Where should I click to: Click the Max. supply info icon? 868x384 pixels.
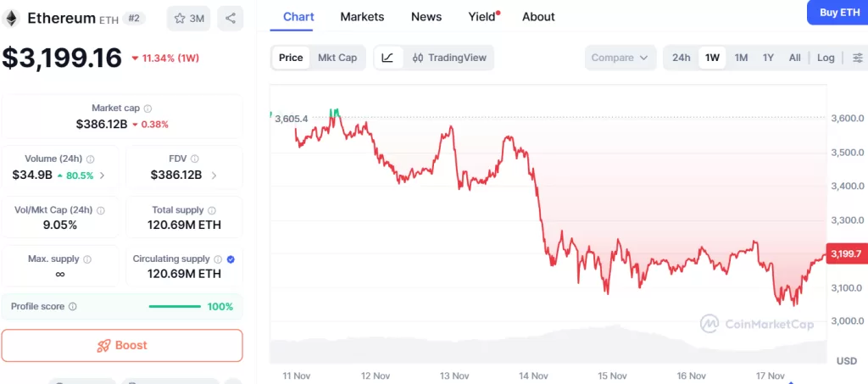pyautogui.click(x=87, y=259)
